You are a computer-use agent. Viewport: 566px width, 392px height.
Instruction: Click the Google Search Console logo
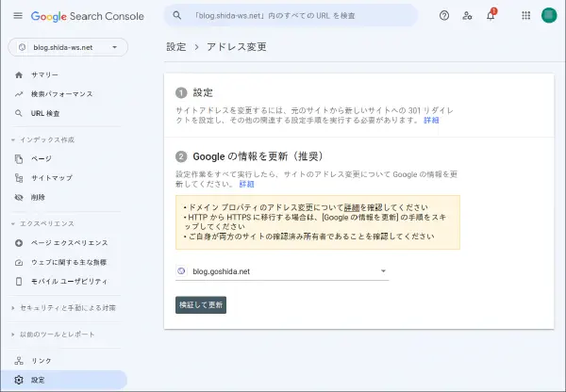[88, 16]
